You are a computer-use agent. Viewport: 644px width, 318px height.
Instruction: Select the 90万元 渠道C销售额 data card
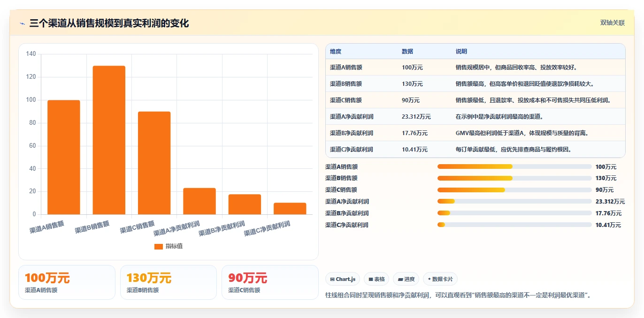[x=270, y=282]
